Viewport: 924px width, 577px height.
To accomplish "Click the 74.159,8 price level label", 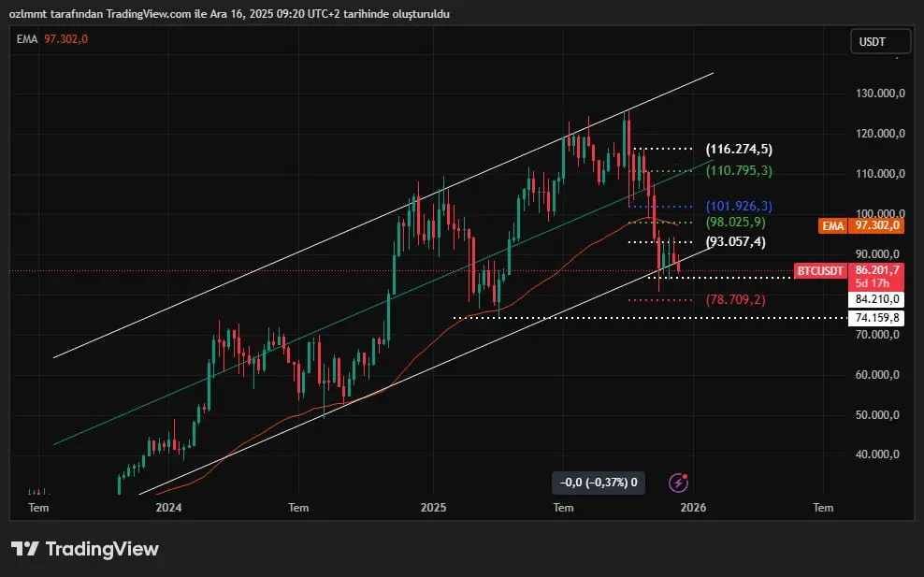I will [877, 318].
